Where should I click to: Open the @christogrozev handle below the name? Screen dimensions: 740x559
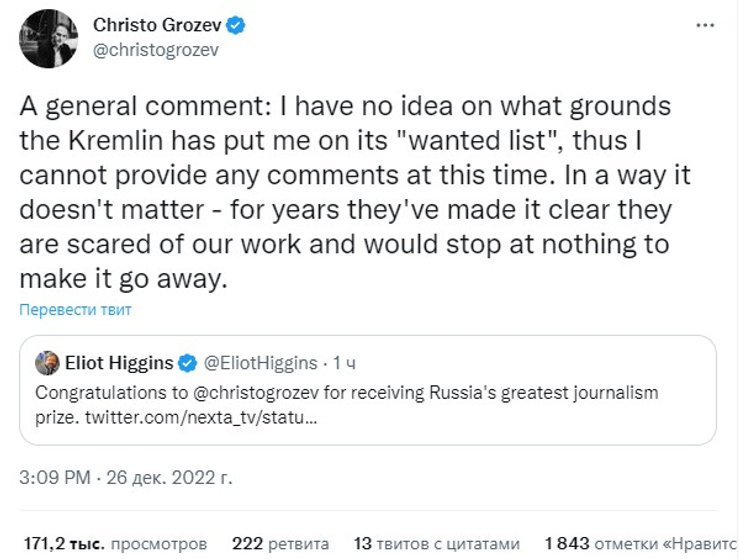155,51
